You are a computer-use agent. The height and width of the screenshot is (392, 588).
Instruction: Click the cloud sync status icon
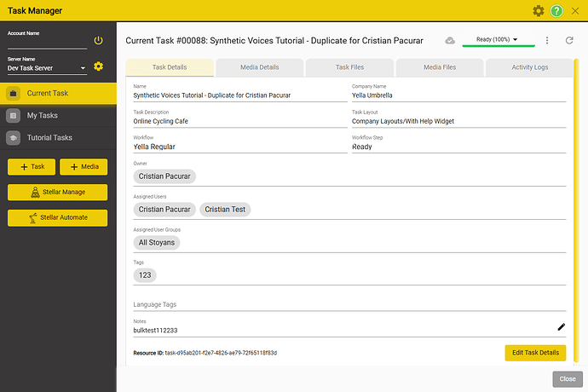pos(450,41)
